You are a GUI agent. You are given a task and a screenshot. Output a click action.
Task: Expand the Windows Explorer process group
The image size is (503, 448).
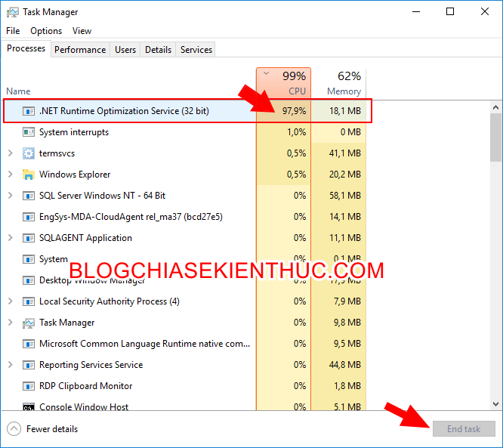[11, 175]
